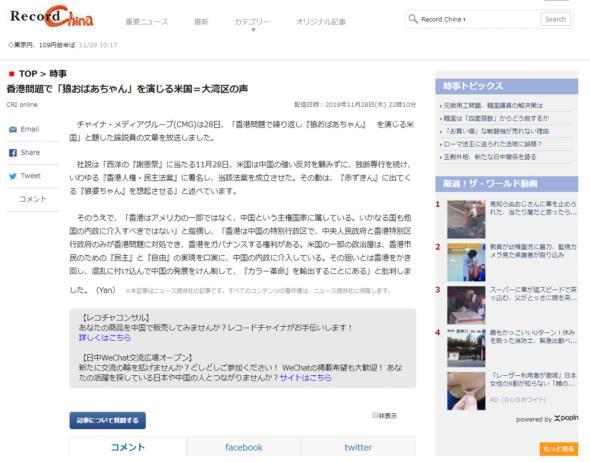Click the search magnifier icon
The image size is (590, 462).
pos(413,19)
